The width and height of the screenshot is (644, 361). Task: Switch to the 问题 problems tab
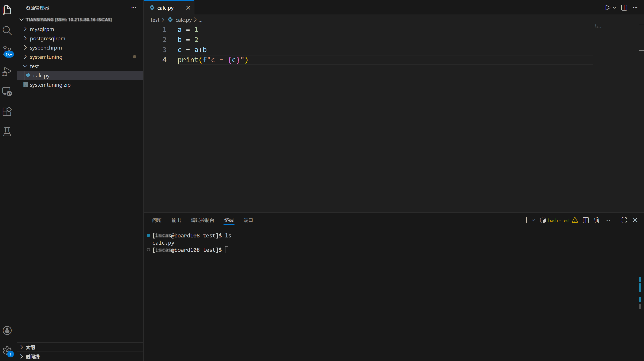(157, 220)
